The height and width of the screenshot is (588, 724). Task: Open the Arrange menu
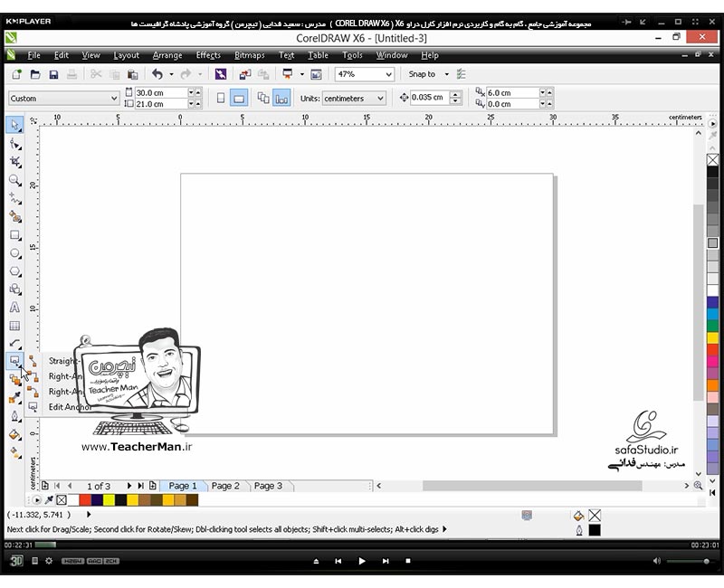coord(167,55)
